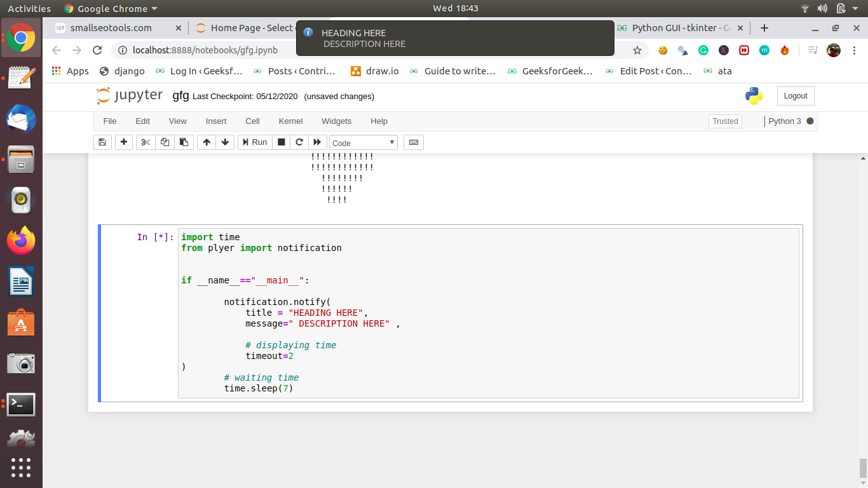Open the Widgets menu
The image size is (868, 488).
(x=336, y=121)
